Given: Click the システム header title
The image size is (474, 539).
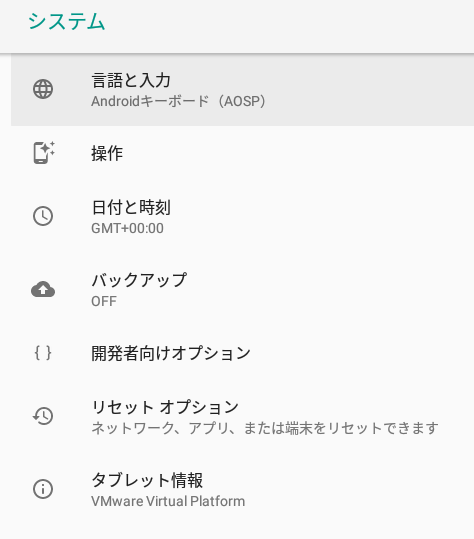Looking at the screenshot, I should (x=66, y=21).
